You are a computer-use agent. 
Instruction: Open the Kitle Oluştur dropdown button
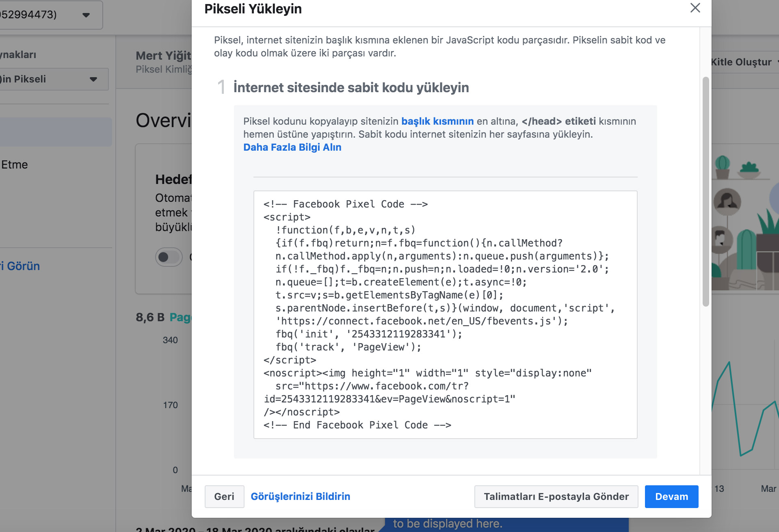pyautogui.click(x=744, y=62)
